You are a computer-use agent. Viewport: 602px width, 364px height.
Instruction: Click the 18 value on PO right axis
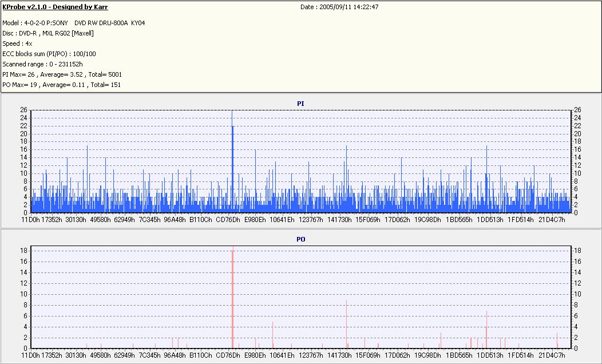(x=577, y=250)
